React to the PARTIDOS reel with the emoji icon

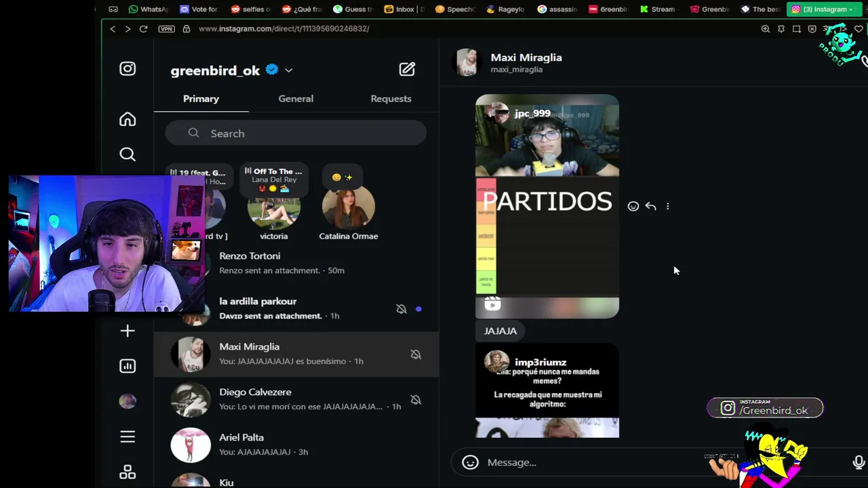tap(633, 206)
